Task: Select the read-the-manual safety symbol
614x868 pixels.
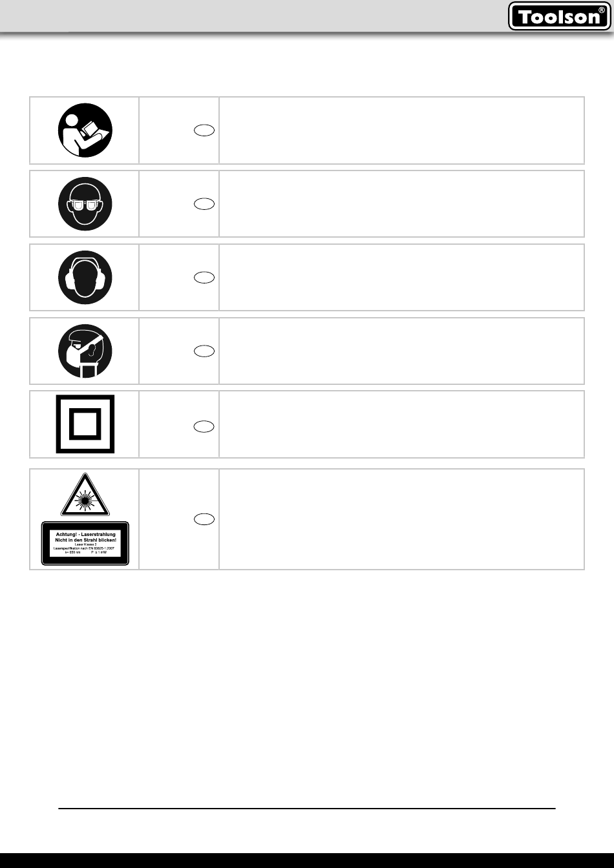Action: click(x=85, y=130)
